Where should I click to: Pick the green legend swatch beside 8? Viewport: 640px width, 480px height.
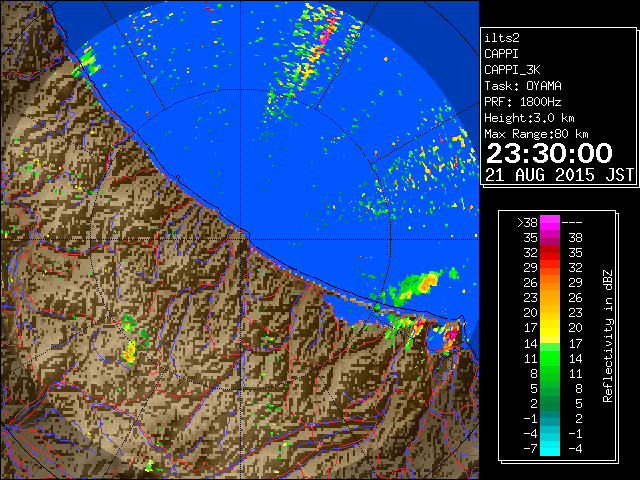(x=550, y=373)
